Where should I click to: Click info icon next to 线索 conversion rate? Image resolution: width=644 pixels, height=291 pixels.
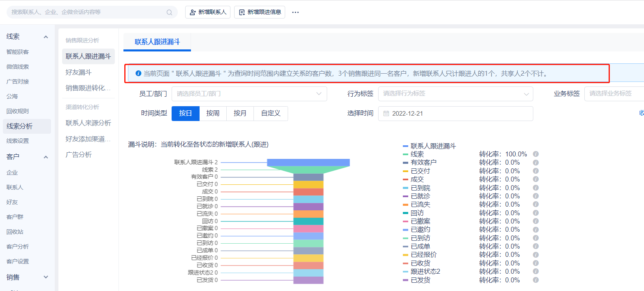point(536,154)
